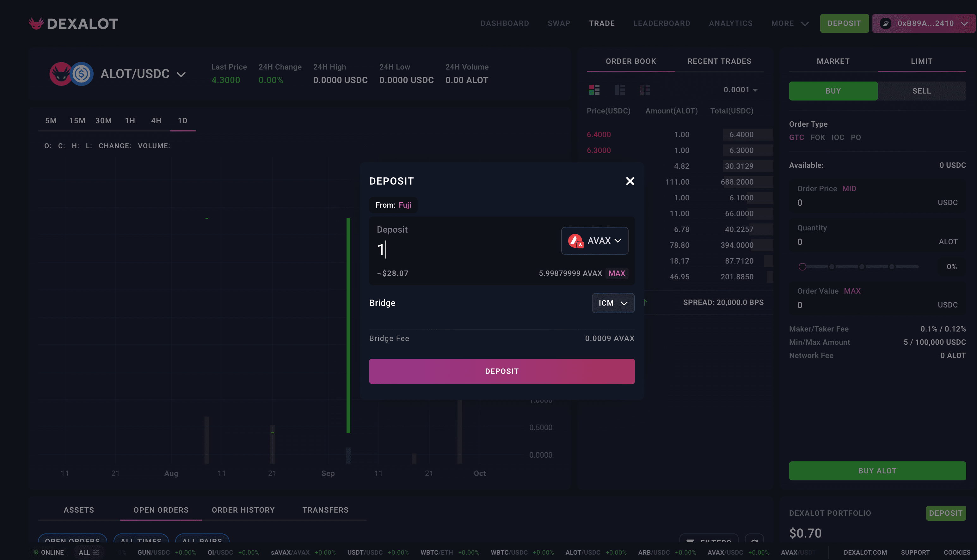Select the FOK order type
The image size is (977, 560).
pos(817,138)
